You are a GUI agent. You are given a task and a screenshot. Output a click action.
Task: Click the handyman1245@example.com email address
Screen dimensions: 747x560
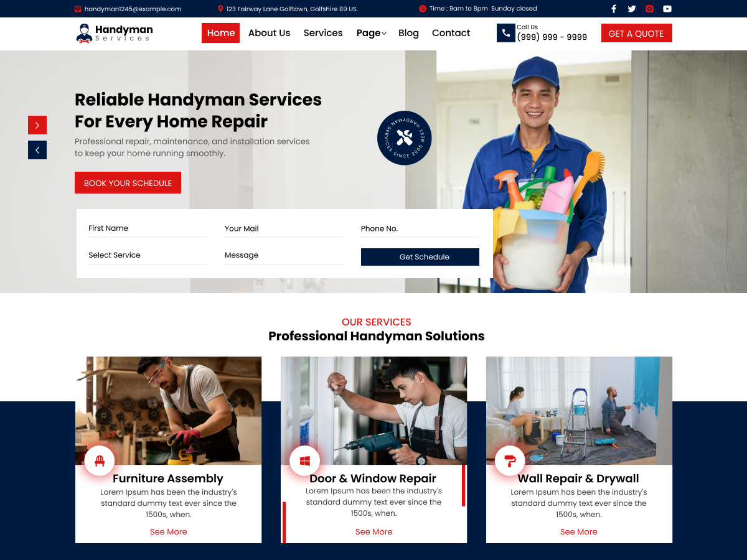point(133,9)
